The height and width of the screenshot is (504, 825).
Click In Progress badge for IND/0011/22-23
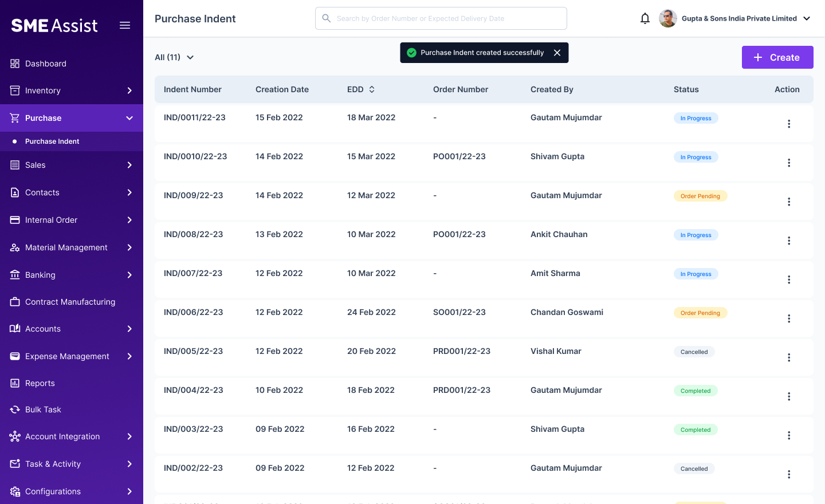(696, 118)
